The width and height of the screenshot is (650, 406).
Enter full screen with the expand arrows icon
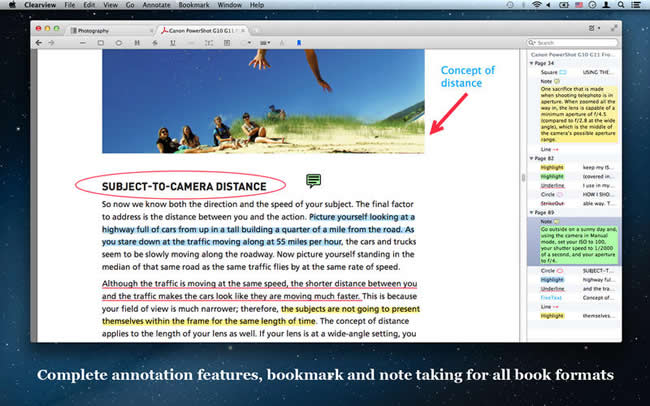click(614, 28)
